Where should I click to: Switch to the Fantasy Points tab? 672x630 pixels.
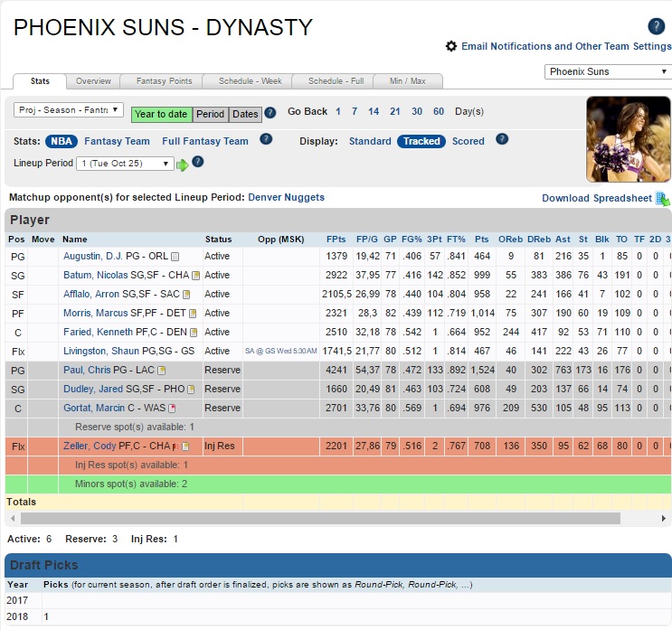tap(164, 81)
